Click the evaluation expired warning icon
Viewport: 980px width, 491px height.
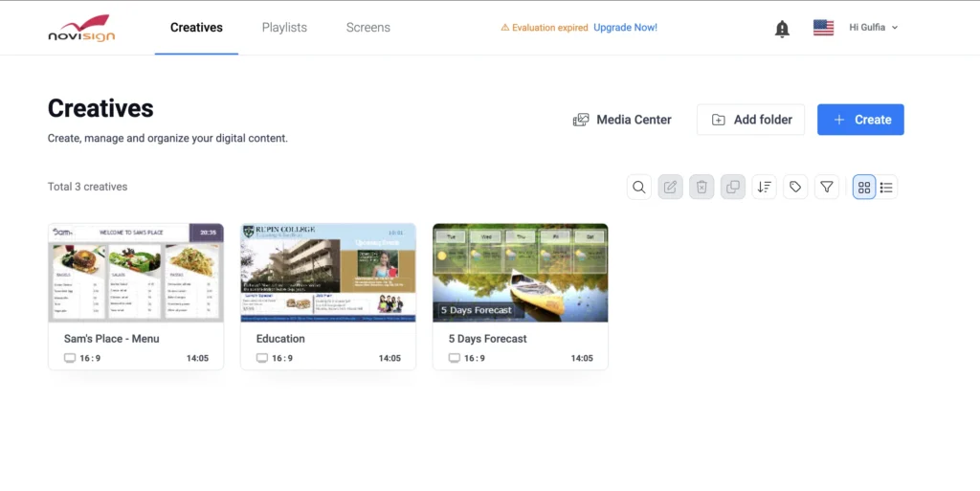pos(505,28)
